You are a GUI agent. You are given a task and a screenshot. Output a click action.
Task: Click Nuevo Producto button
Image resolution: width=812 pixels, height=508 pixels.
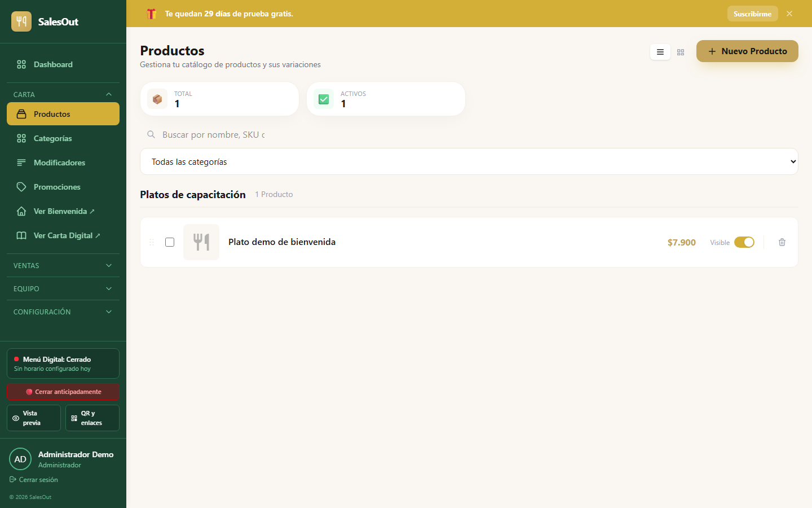(x=747, y=51)
